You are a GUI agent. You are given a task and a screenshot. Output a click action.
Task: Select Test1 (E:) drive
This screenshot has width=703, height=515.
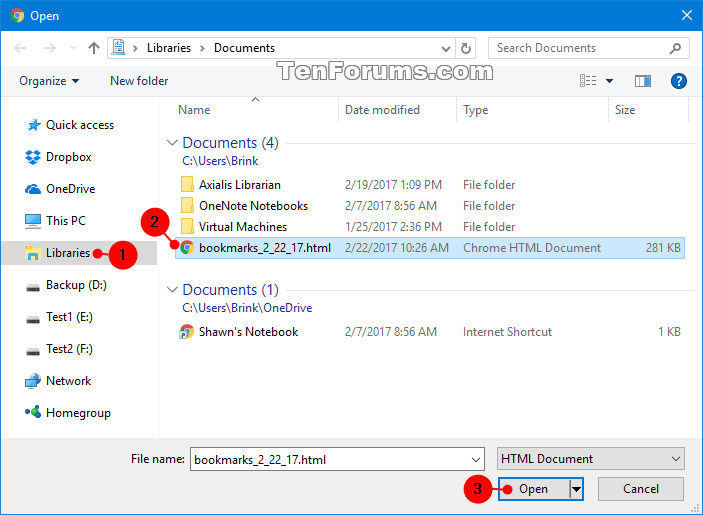click(x=59, y=317)
